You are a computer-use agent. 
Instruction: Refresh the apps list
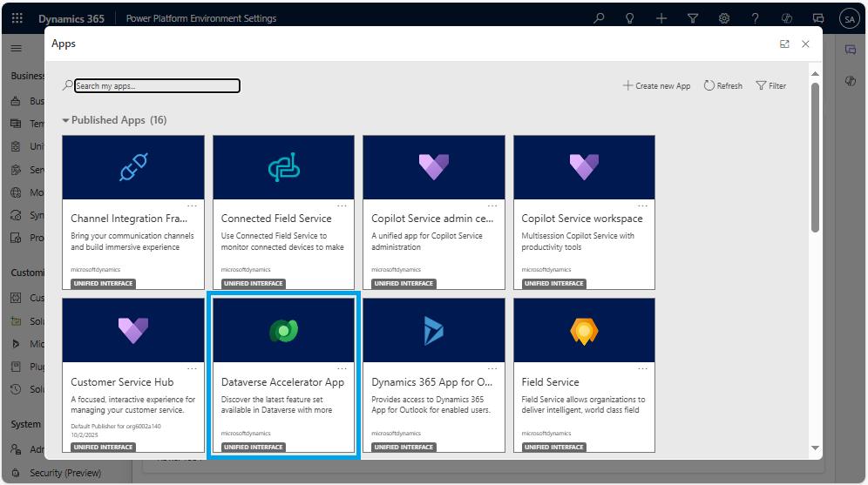[x=722, y=85]
